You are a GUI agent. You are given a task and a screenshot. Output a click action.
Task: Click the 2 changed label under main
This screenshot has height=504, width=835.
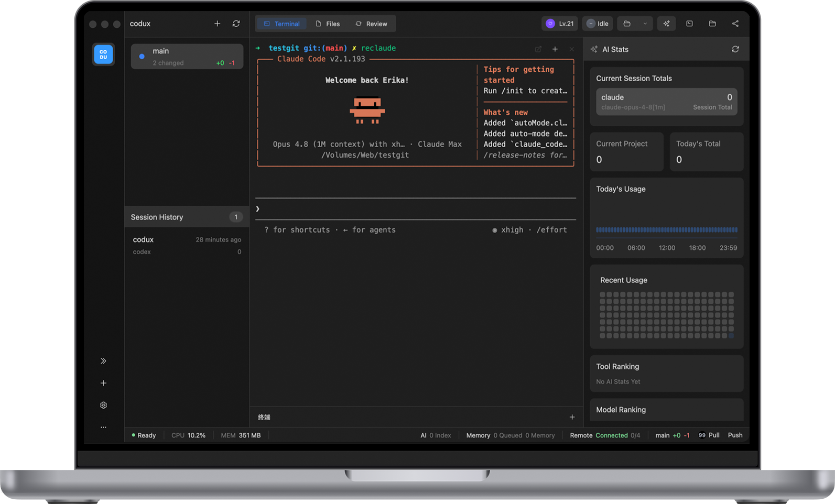(168, 63)
